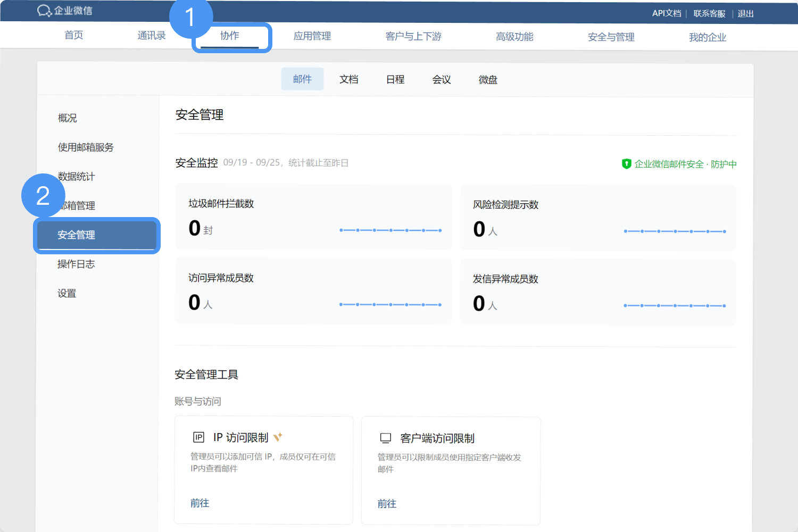Click the gold sparkle badge beside IP 访问限制
The width and height of the screenshot is (798, 532).
[278, 437]
